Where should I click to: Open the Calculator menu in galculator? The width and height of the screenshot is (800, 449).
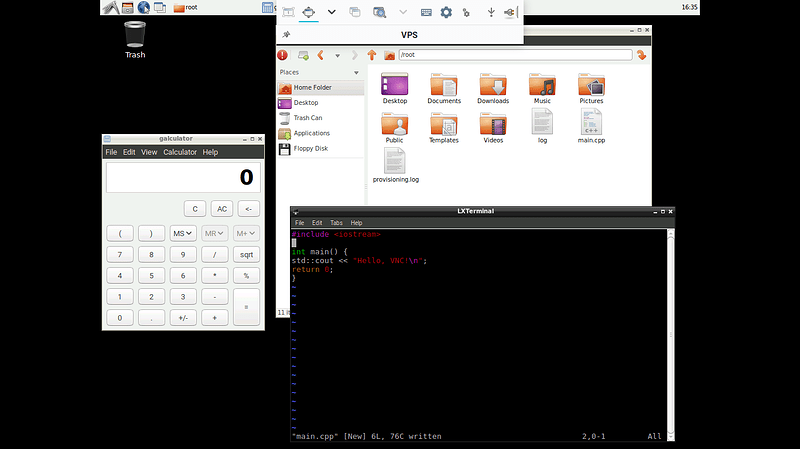tap(180, 152)
